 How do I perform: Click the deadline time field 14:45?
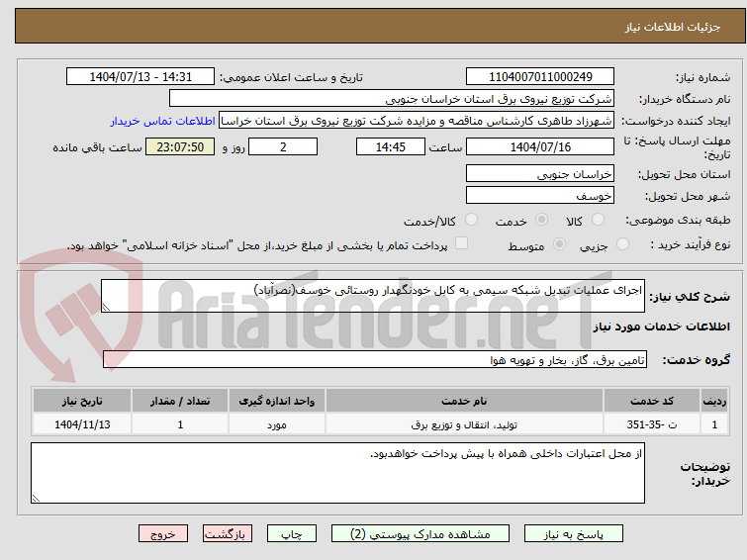[390, 146]
